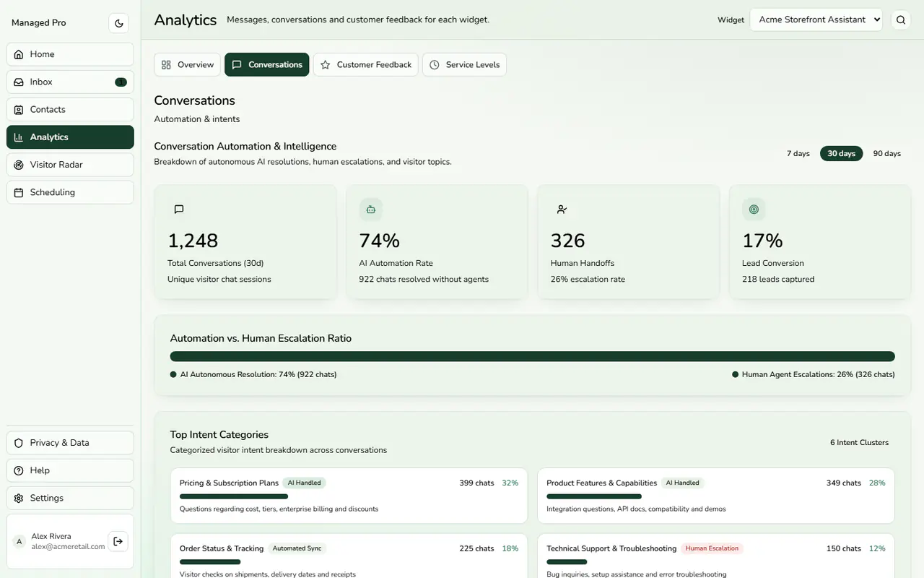The width and height of the screenshot is (924, 578).
Task: Open the Overview tab
Action: point(187,64)
